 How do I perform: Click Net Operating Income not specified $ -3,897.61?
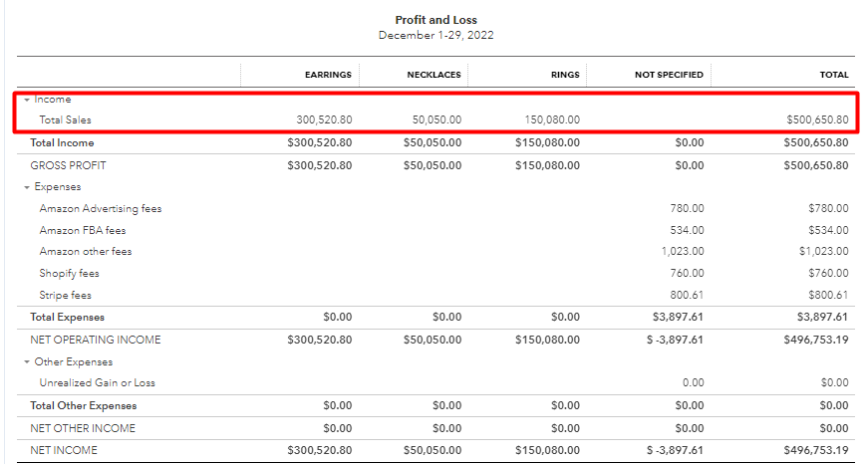[675, 340]
